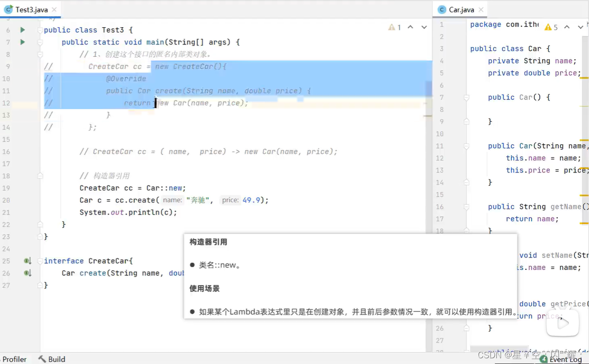Click the Profiler icon in the status bar
The width and height of the screenshot is (589, 364).
(x=14, y=359)
